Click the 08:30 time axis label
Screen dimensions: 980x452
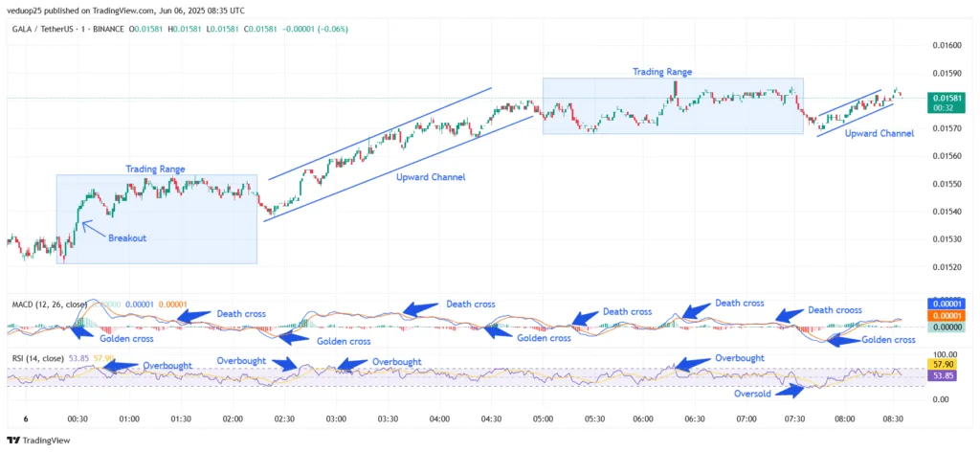tap(893, 418)
